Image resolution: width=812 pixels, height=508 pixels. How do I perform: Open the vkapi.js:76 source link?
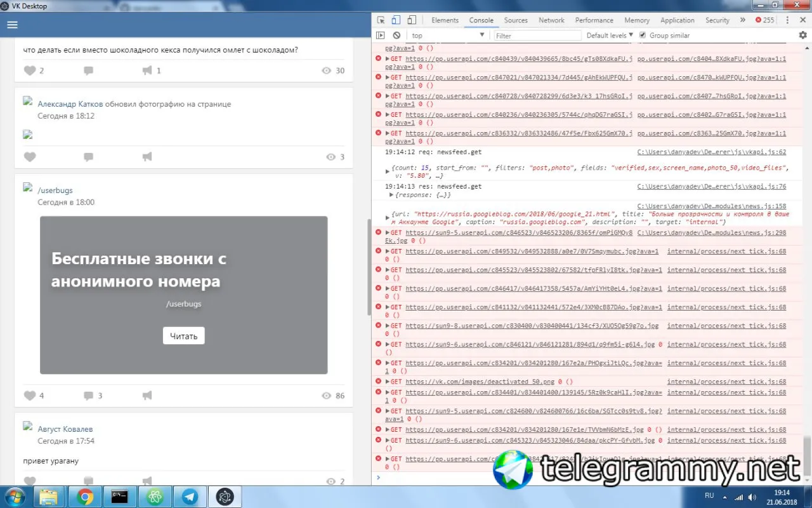pyautogui.click(x=712, y=187)
